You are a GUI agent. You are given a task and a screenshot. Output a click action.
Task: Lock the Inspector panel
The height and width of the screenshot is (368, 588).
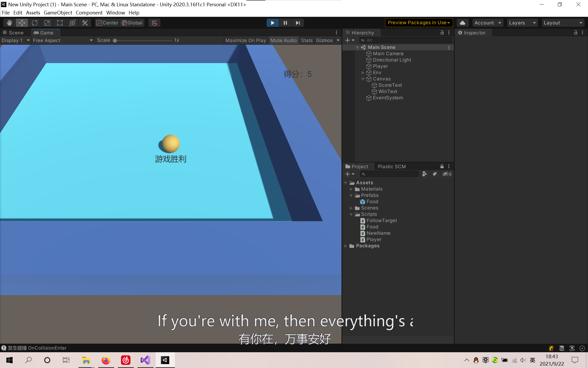tap(575, 33)
